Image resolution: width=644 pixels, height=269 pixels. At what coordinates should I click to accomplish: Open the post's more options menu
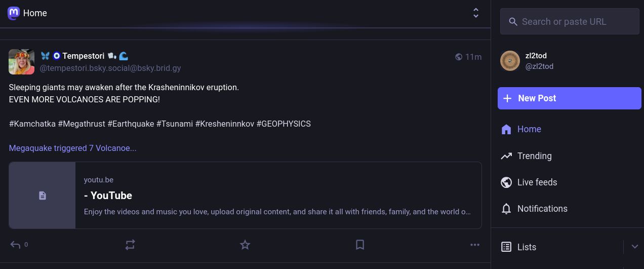coord(474,245)
